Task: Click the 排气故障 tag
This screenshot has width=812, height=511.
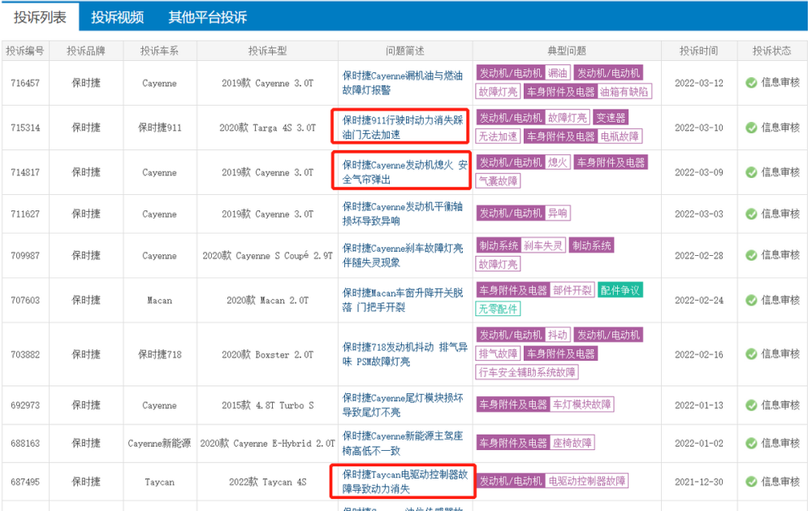Action: point(498,353)
